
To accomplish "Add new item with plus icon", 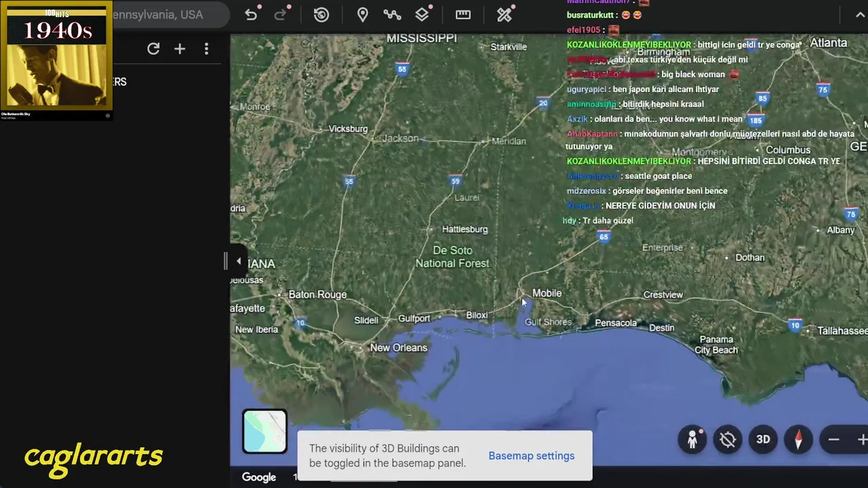I will point(180,49).
